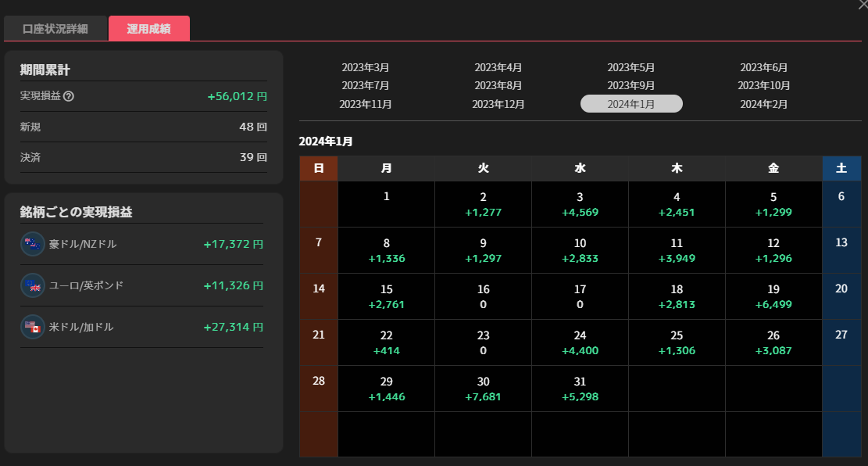Screen dimensions: 868x466
Task: Click calendar day 2 with +1,277
Action: 484,205
